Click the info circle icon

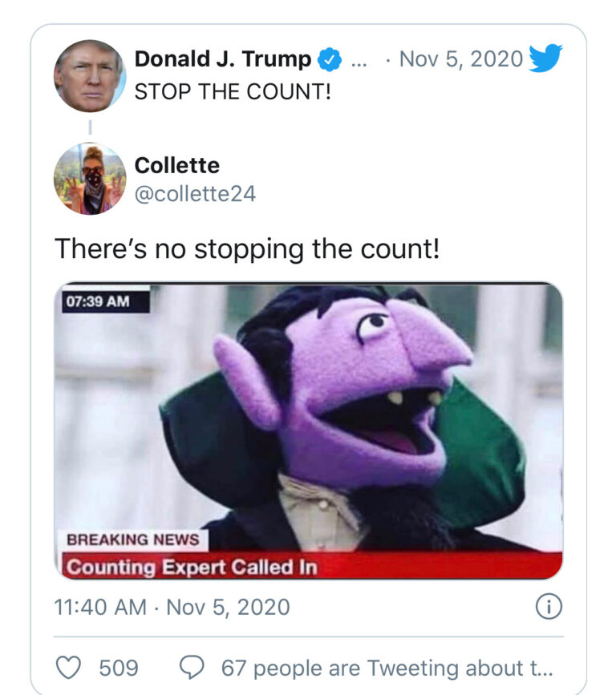549,607
